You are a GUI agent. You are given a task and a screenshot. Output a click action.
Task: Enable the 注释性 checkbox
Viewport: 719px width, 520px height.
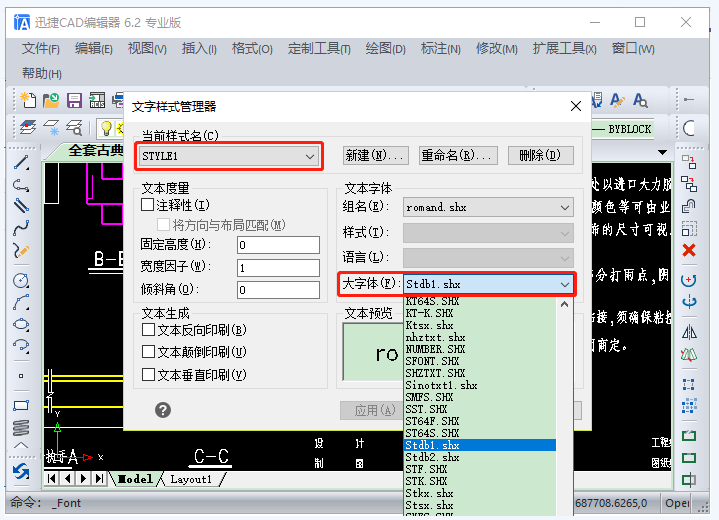(x=148, y=205)
